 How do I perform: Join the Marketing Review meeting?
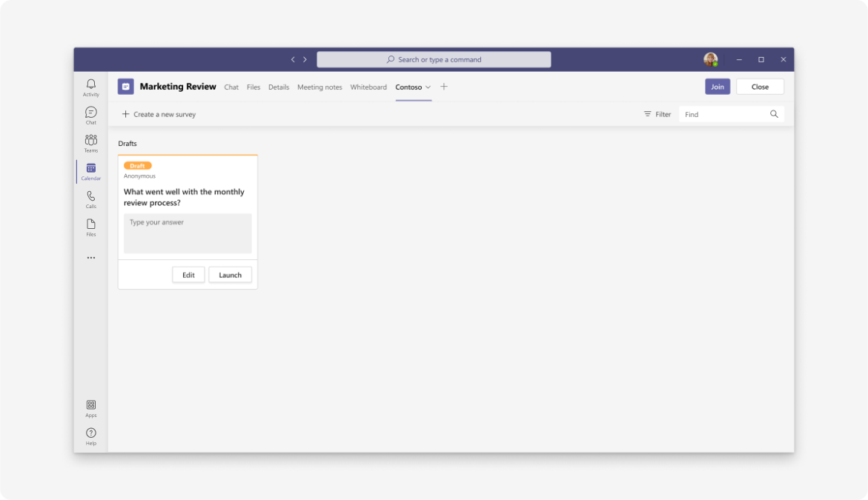point(718,87)
